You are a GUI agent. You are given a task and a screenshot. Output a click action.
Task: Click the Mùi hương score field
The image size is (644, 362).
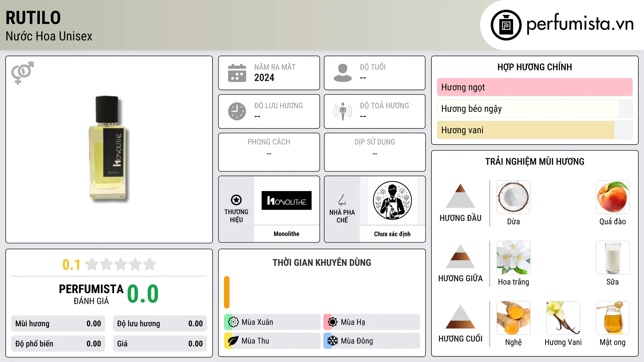[58, 324]
